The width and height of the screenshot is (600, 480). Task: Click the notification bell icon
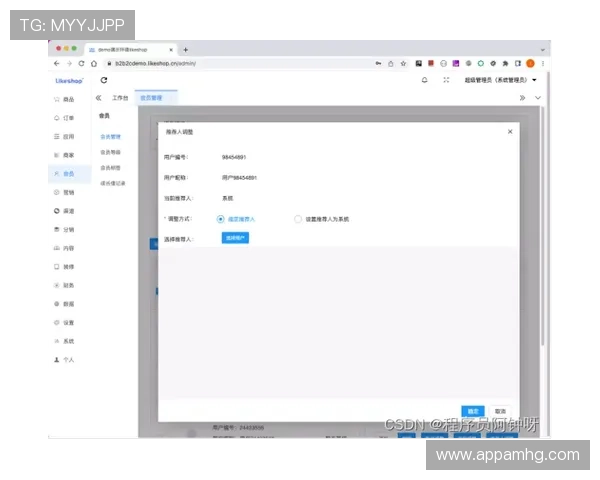pyautogui.click(x=424, y=80)
